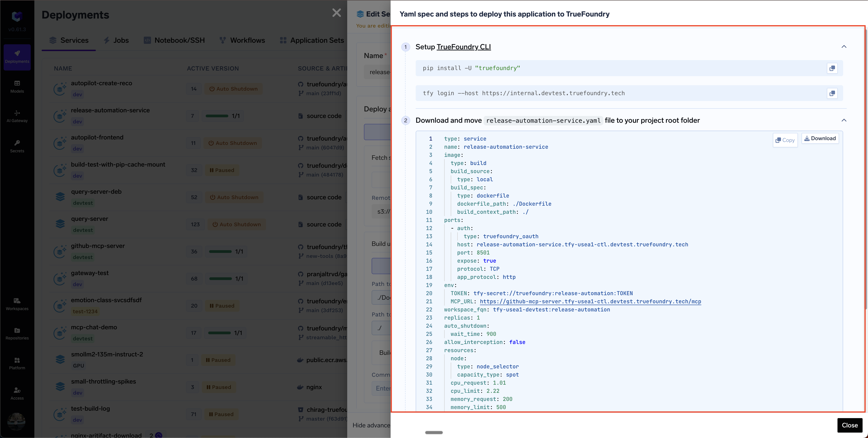Open Models in the sidebar
Screen dimensions: 868x438
[17, 87]
